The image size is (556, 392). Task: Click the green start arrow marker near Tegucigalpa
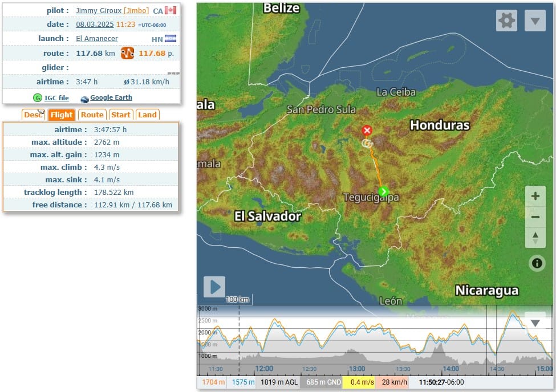point(384,191)
